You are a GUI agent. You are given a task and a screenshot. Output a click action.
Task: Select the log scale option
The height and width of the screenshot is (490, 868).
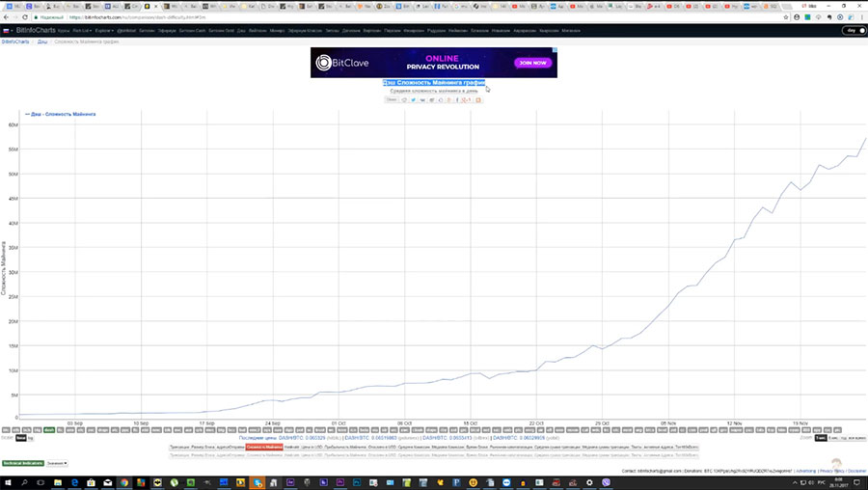pyautogui.click(x=31, y=438)
